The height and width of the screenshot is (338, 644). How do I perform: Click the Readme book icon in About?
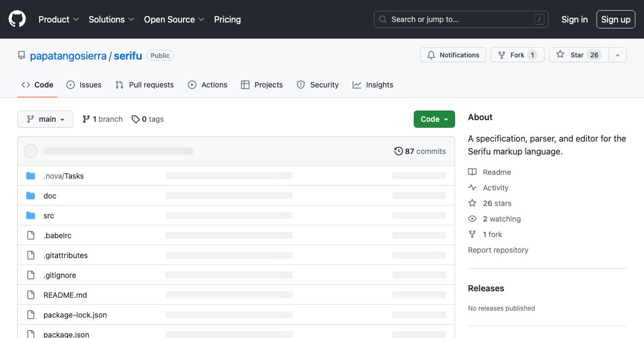[x=472, y=172]
